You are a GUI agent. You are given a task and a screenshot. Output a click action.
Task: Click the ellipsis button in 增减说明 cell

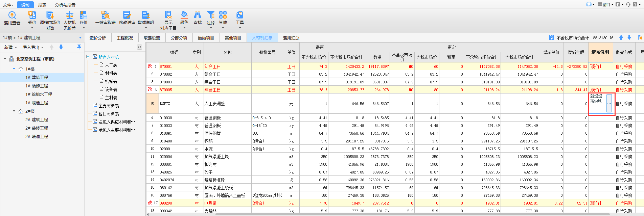pos(609,103)
